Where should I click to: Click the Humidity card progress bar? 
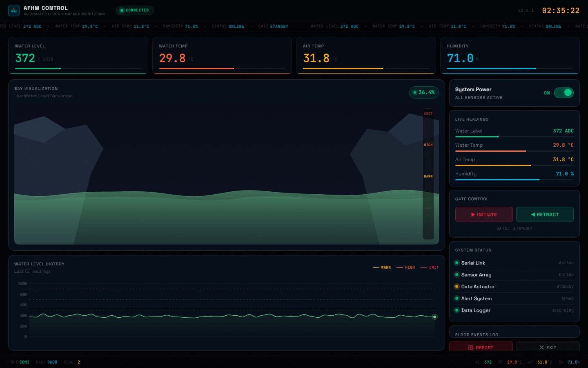tap(510, 68)
